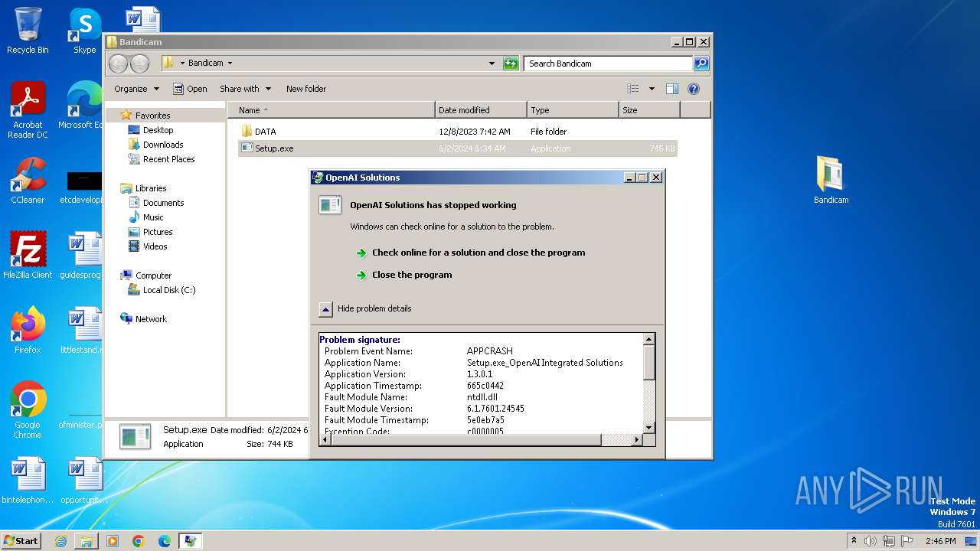
Task: Refresh the Bandicam folder view
Action: [511, 64]
